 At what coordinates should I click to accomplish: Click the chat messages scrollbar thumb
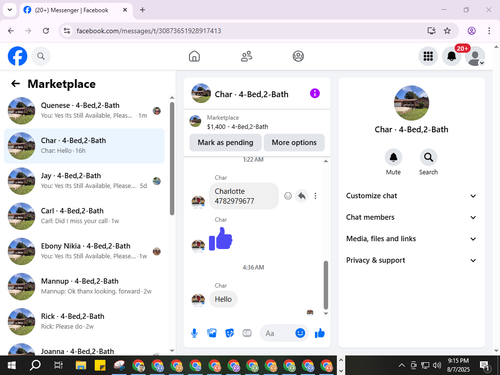point(326,285)
